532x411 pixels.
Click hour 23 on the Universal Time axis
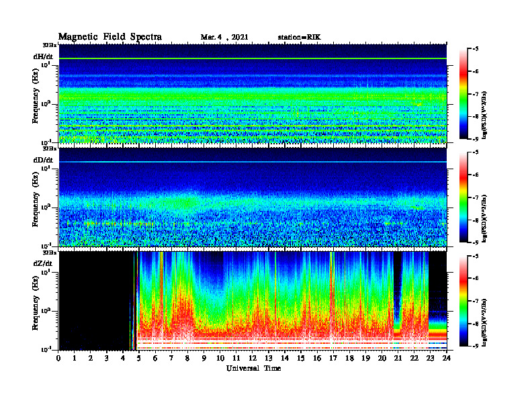[x=430, y=358]
